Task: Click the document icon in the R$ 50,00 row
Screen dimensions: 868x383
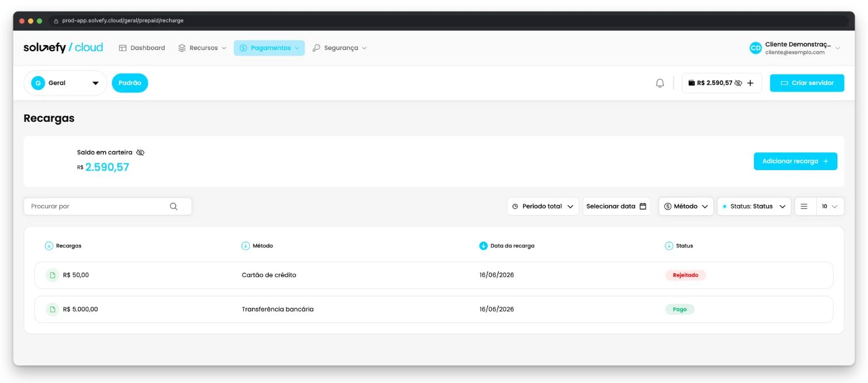Action: point(52,275)
